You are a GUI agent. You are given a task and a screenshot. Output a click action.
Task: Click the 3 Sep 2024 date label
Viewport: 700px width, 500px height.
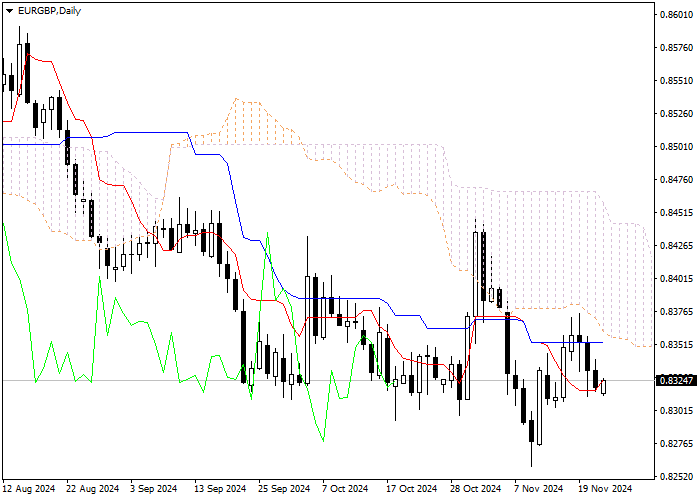154,489
